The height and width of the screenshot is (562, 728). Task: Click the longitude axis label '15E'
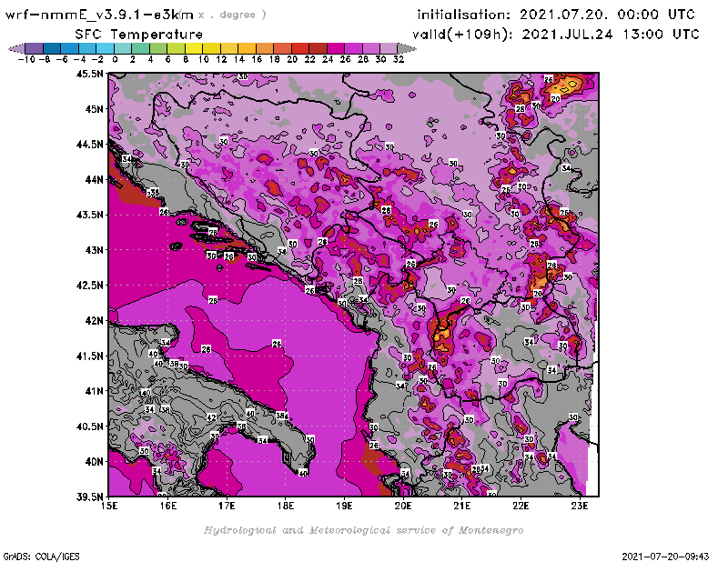point(109,506)
